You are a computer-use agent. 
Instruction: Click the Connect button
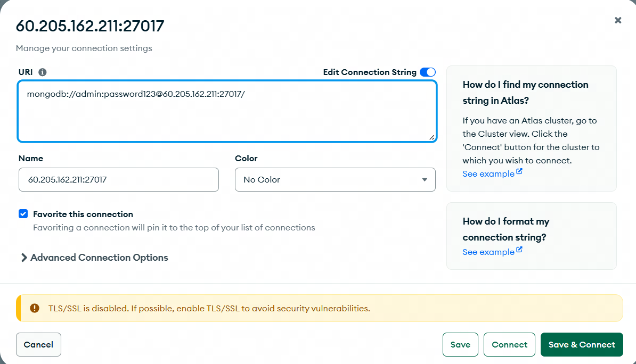pos(509,345)
